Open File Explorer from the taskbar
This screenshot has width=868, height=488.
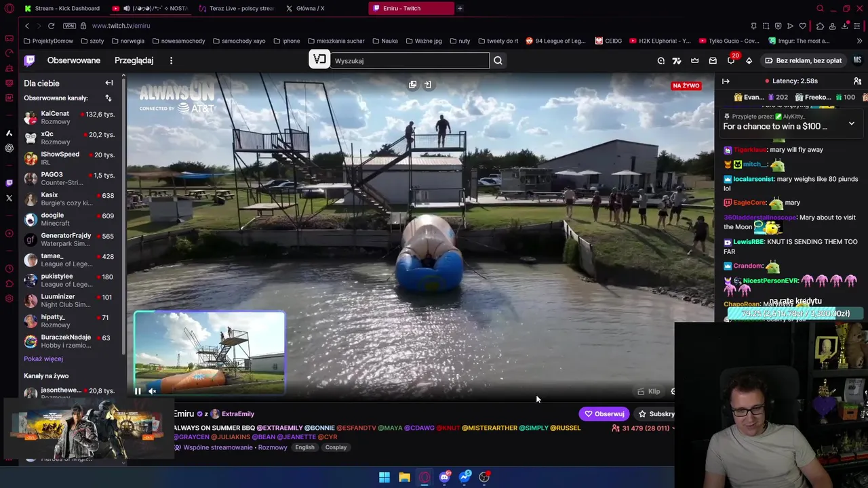click(x=404, y=477)
